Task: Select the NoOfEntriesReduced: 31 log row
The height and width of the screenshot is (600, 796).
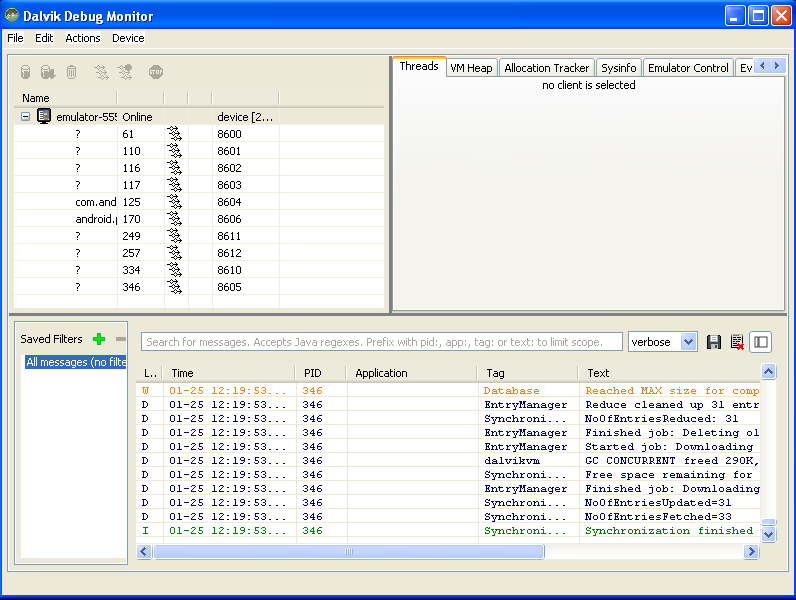Action: [x=449, y=419]
